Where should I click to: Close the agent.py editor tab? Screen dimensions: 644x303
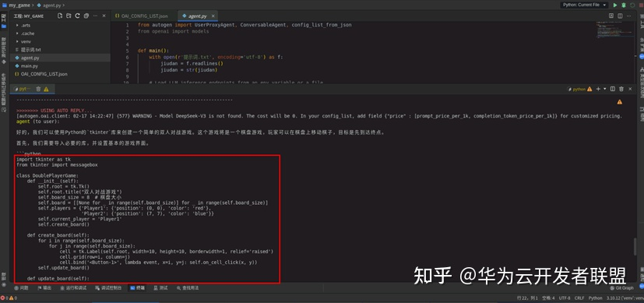pyautogui.click(x=213, y=16)
